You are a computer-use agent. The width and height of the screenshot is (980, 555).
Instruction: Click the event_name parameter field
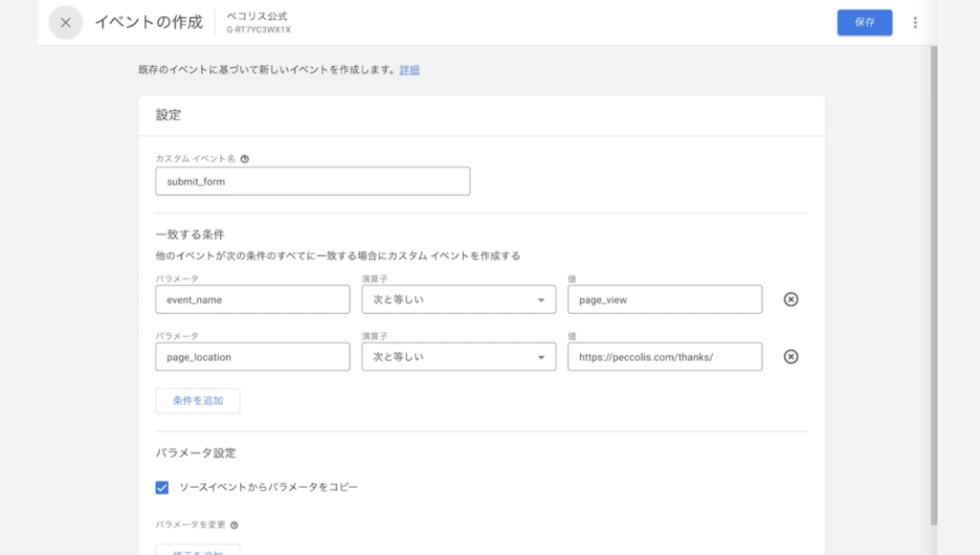coord(253,300)
